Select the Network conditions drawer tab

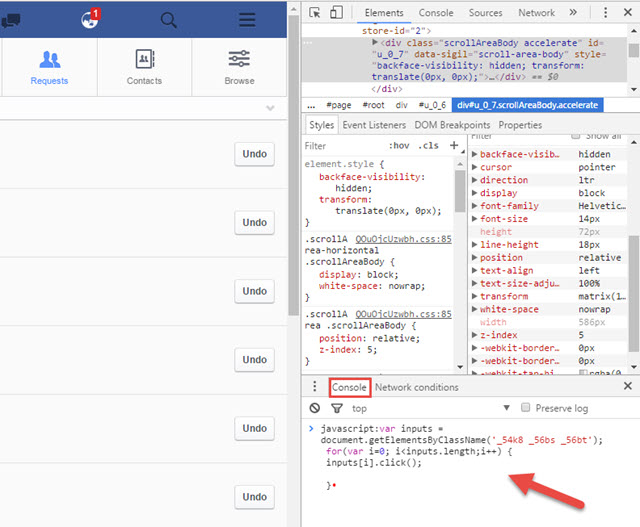tap(417, 387)
